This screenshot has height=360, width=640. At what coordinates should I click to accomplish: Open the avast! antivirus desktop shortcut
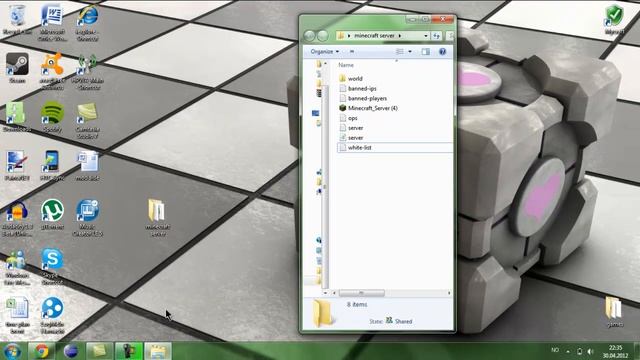pyautogui.click(x=52, y=71)
